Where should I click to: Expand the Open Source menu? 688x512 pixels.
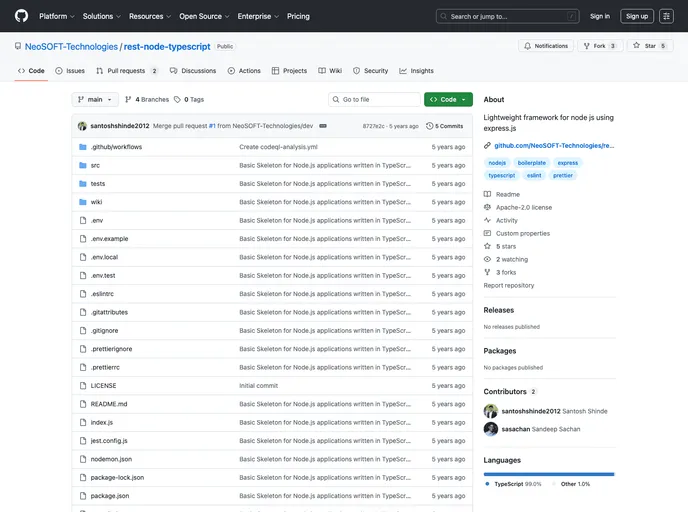[203, 16]
